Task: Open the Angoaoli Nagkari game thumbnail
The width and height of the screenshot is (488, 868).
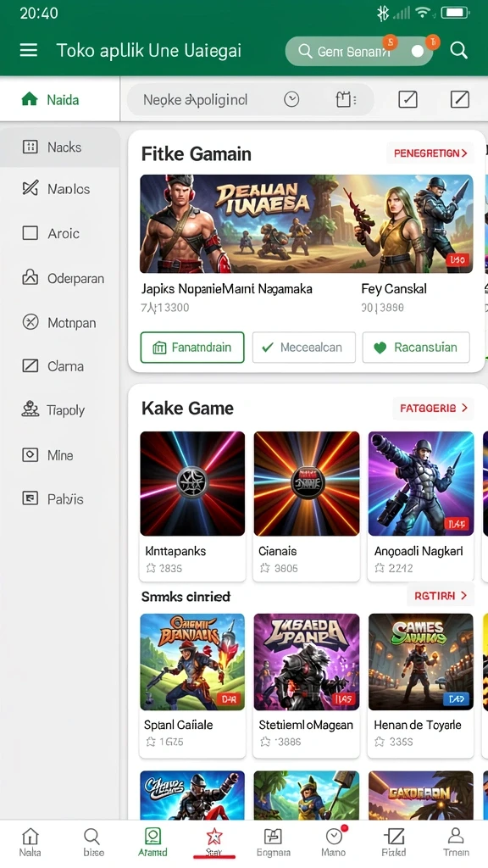Action: click(x=421, y=484)
